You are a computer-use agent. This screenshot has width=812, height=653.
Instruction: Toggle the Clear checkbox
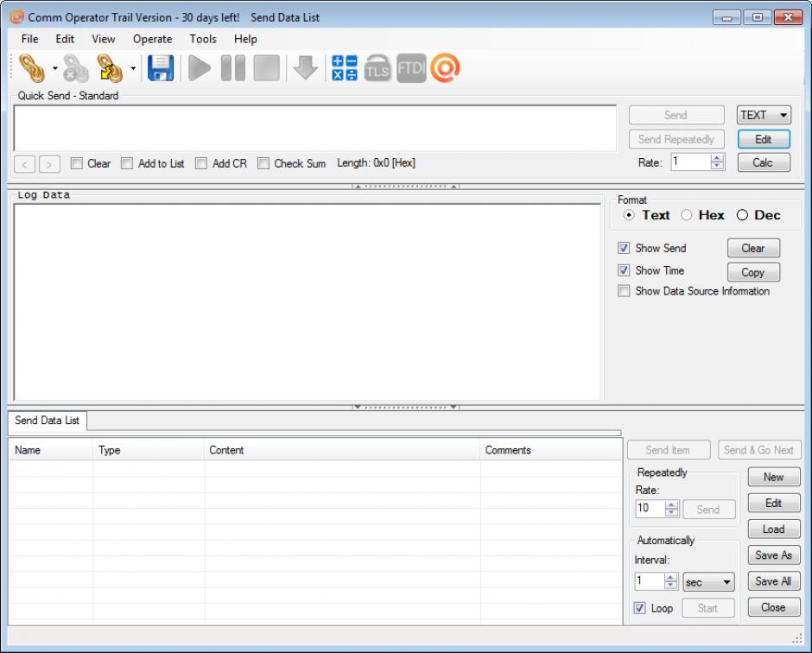click(77, 163)
